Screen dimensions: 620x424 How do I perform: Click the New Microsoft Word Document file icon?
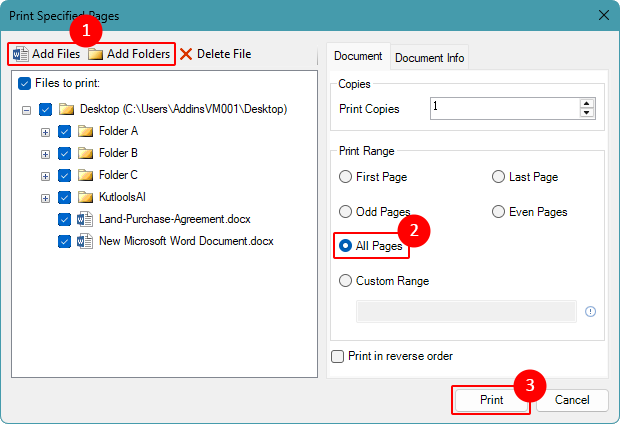(x=85, y=241)
